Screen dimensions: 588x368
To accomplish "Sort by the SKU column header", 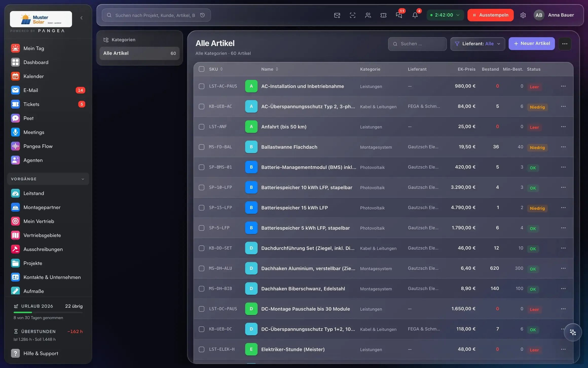I will [x=216, y=69].
